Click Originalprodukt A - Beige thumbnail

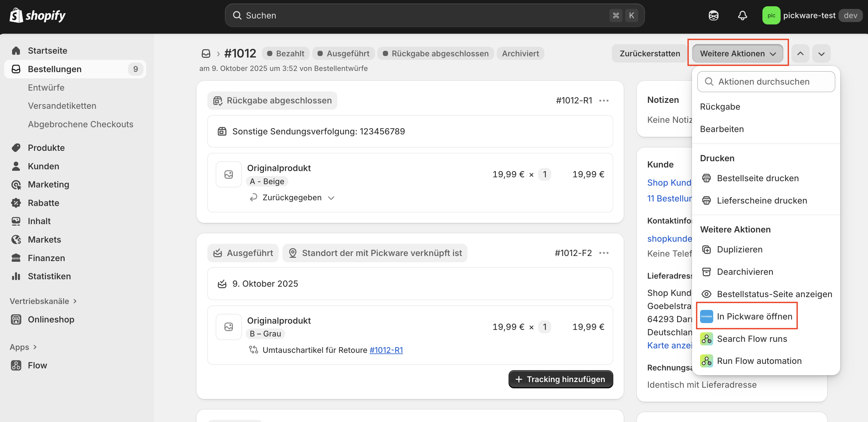pyautogui.click(x=228, y=174)
